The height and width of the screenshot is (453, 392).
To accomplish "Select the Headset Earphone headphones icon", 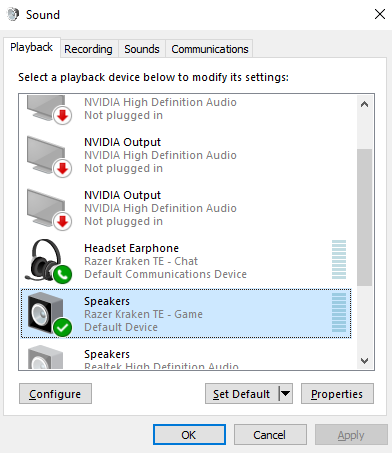I will [x=47, y=261].
